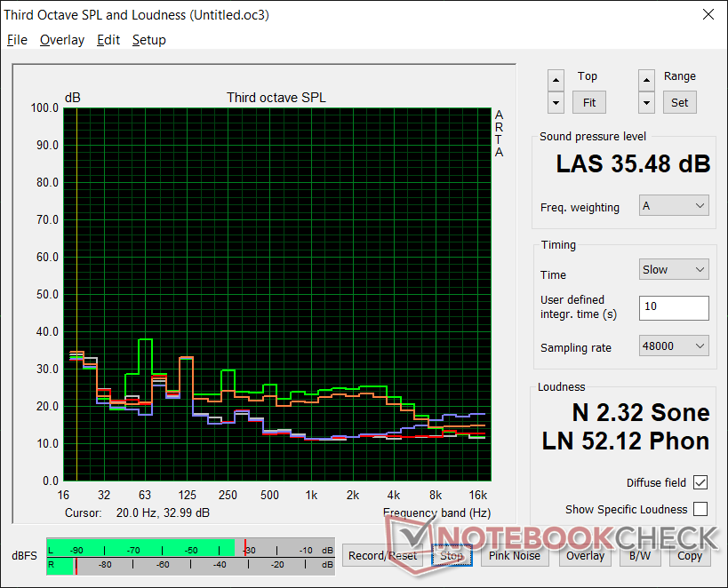Click the L channel dBFS level meter

190,548
